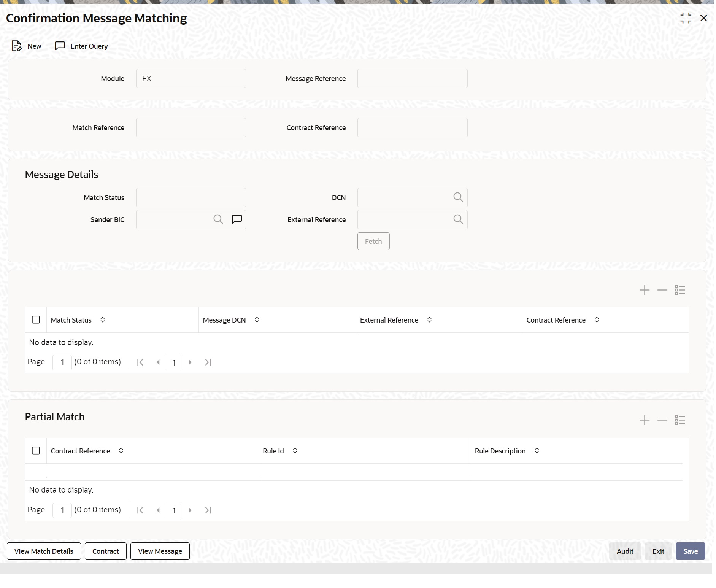Select page 1 in Partial Match pagination

[x=174, y=510]
